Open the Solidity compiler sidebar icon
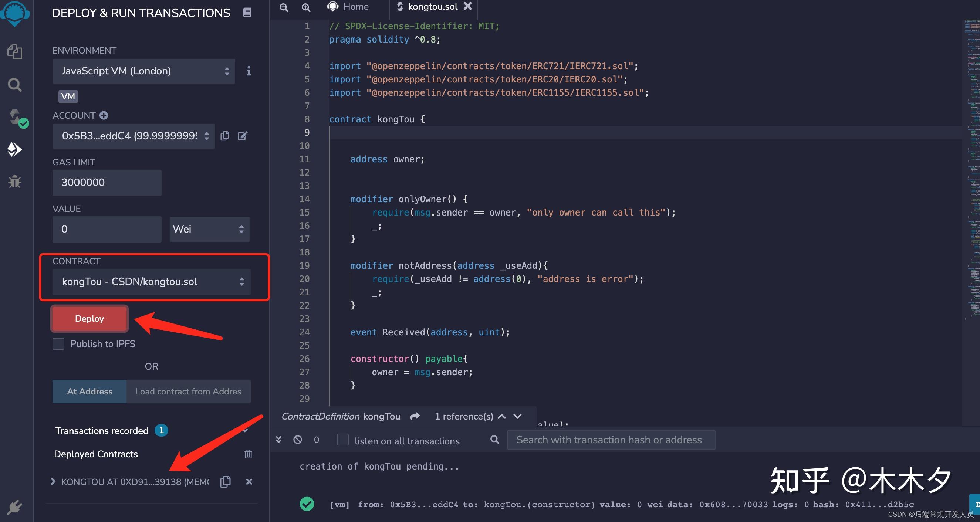980x522 pixels. (x=17, y=118)
